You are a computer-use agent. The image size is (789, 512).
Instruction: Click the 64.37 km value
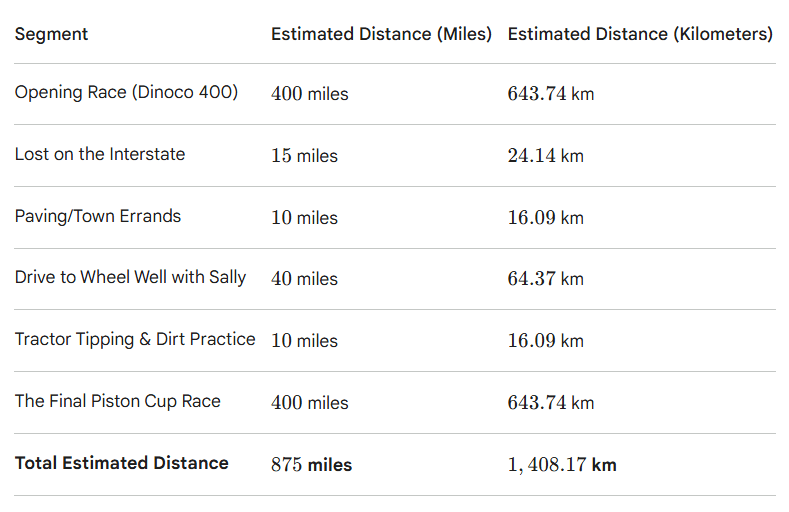pyautogui.click(x=545, y=279)
